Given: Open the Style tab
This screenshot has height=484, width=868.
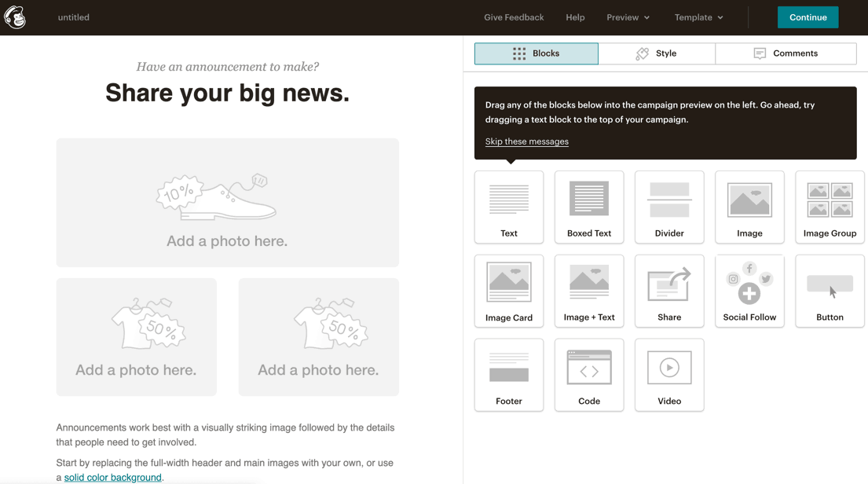Looking at the screenshot, I should (657, 53).
